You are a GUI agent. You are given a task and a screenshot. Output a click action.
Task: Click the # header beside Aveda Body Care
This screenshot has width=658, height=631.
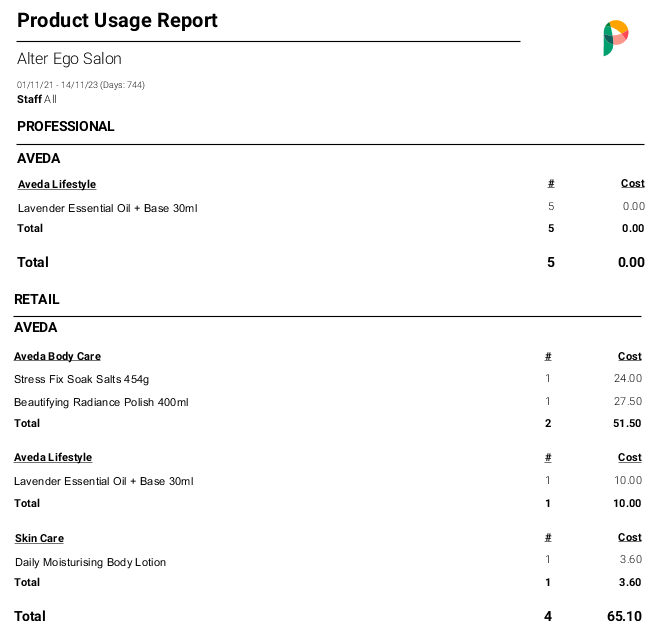point(548,356)
